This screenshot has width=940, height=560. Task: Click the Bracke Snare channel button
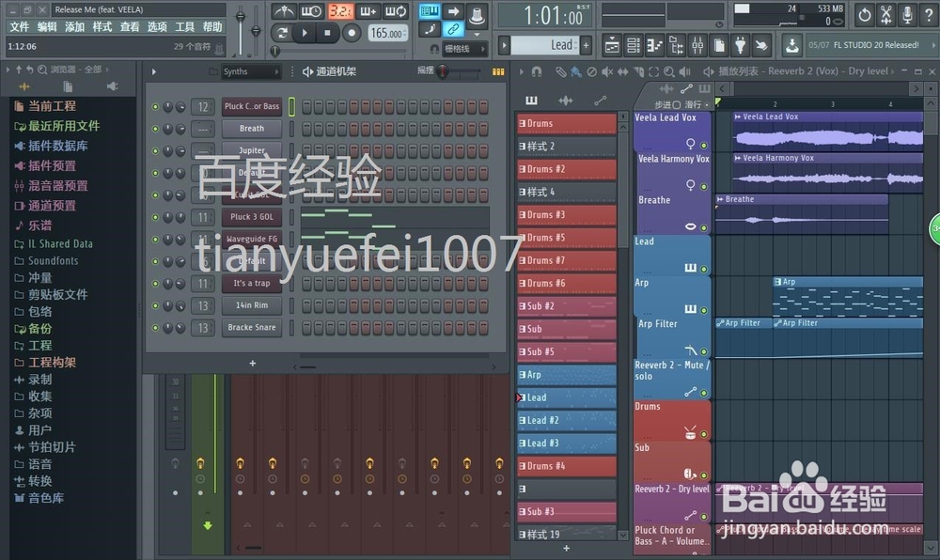[x=252, y=328]
